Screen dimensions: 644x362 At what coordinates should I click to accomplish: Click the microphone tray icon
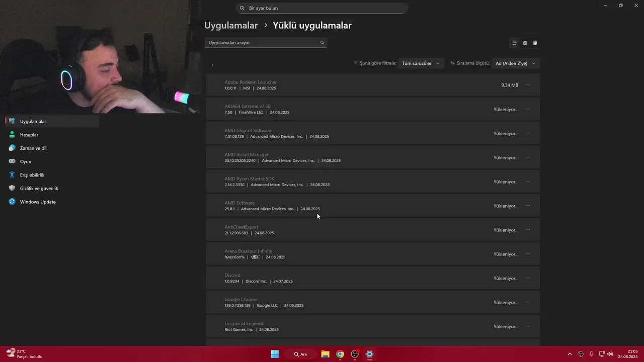tap(591, 354)
